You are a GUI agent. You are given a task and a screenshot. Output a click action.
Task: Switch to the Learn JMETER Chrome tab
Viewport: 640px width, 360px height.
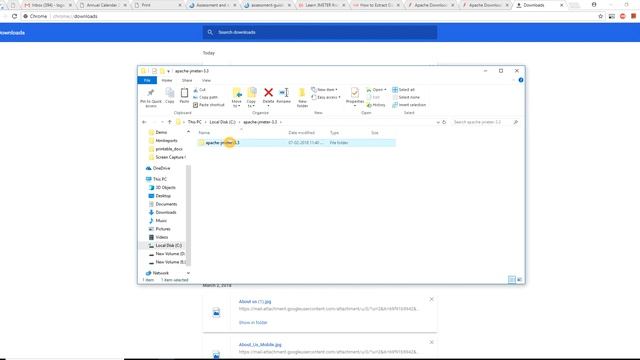(321, 5)
